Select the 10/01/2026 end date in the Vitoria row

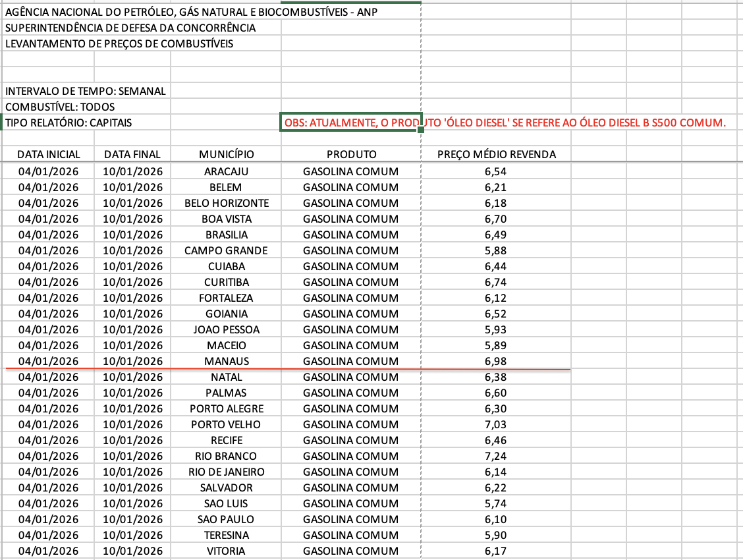[x=132, y=551]
